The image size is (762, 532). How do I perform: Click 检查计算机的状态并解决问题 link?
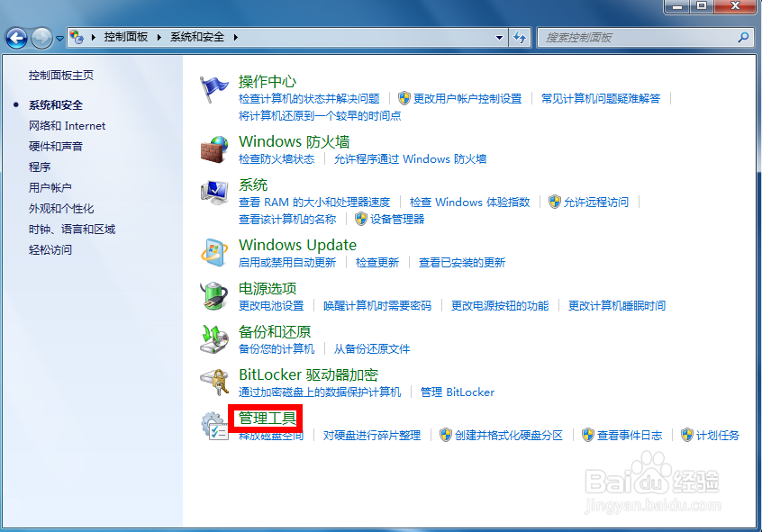(x=309, y=99)
